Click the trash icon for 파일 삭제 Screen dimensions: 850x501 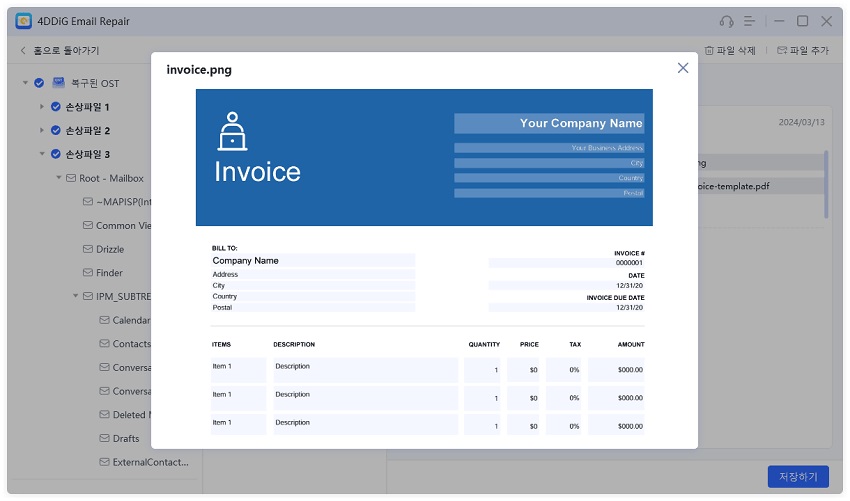[709, 50]
